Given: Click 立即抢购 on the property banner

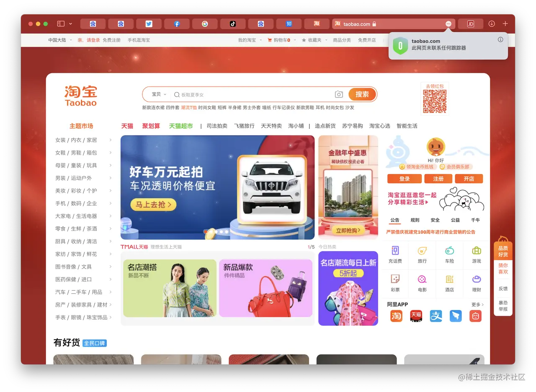Looking at the screenshot, I should 348,231.
